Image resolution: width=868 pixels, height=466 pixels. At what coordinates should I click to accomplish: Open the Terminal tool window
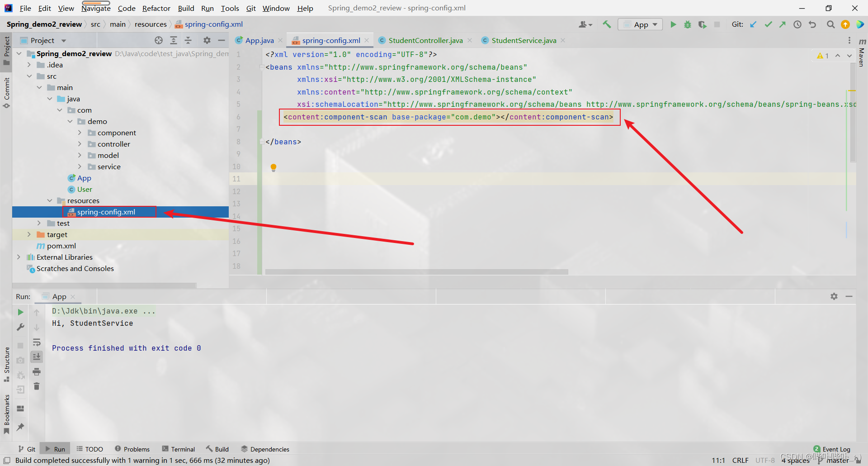179,449
